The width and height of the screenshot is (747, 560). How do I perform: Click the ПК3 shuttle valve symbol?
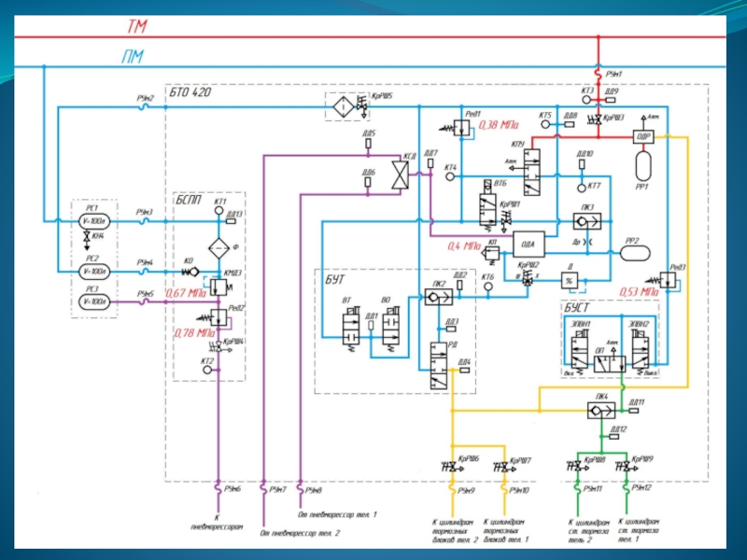click(x=587, y=221)
